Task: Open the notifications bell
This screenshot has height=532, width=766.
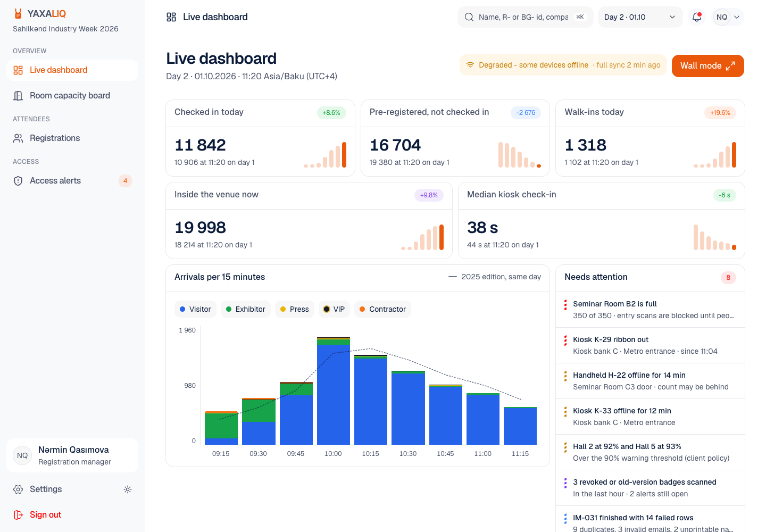Action: [696, 17]
